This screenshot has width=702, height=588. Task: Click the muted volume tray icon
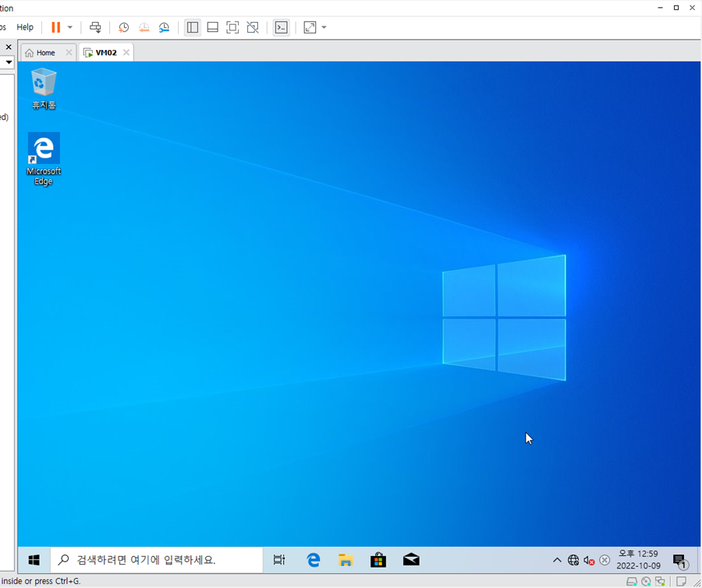[x=589, y=560]
